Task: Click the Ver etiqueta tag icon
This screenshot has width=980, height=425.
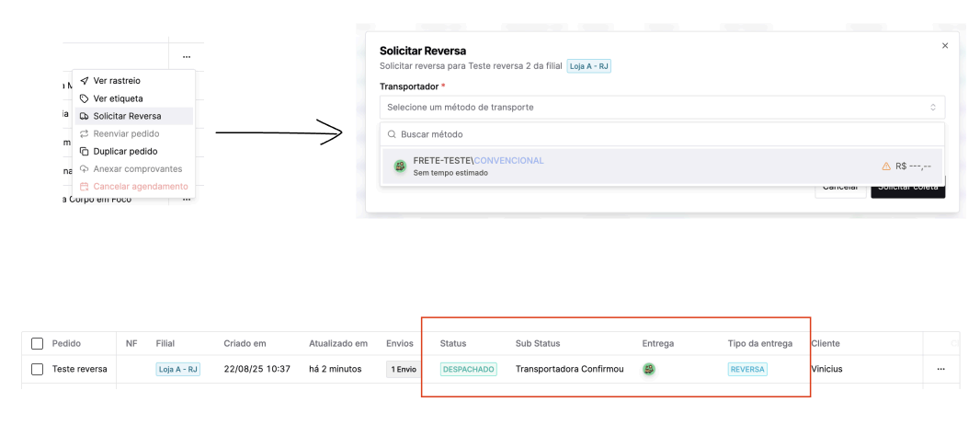Action: (x=85, y=98)
